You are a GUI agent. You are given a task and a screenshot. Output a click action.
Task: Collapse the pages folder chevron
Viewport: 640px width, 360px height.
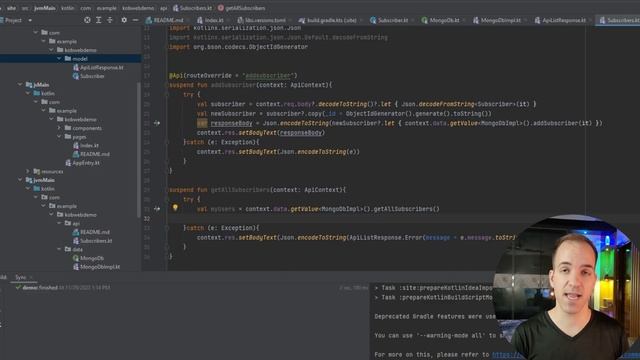(x=59, y=137)
